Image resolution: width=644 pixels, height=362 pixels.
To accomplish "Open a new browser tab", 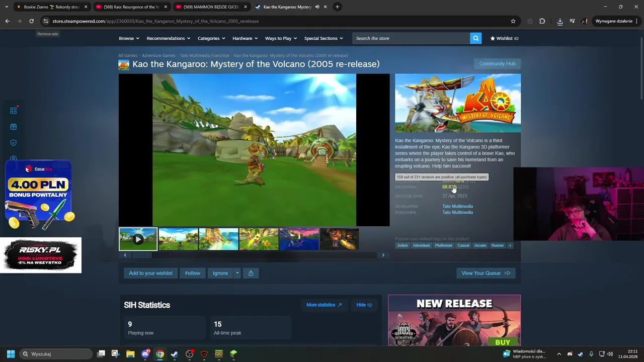I will click(x=337, y=7).
